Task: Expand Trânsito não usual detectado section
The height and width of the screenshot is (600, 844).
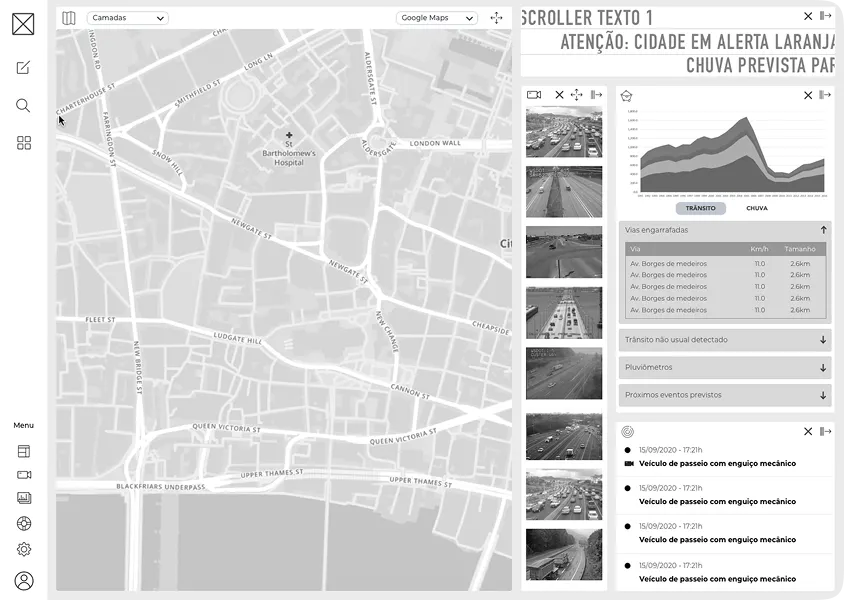Action: coord(725,340)
